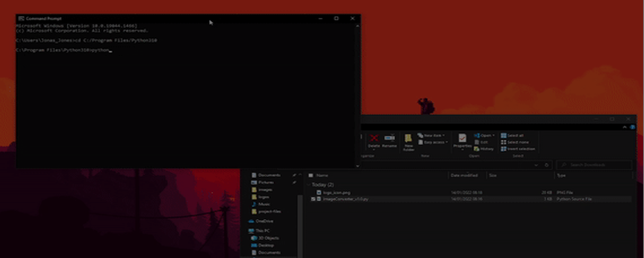Open address bar history dropdown
The image size is (644, 258).
click(x=536, y=165)
